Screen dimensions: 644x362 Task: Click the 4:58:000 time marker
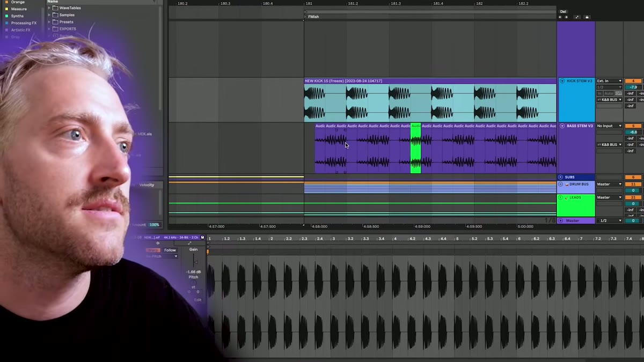click(319, 226)
